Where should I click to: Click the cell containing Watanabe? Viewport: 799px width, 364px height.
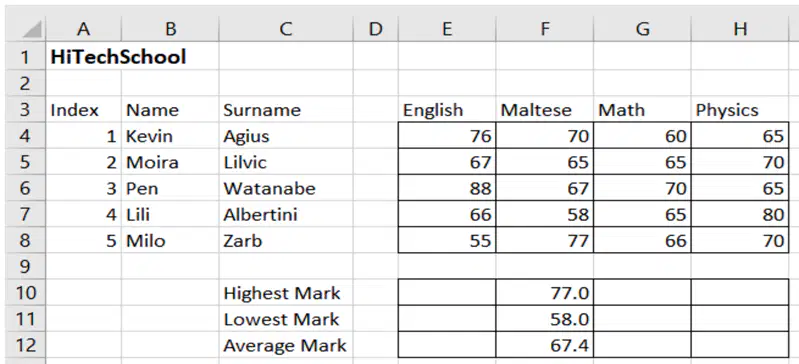click(286, 188)
